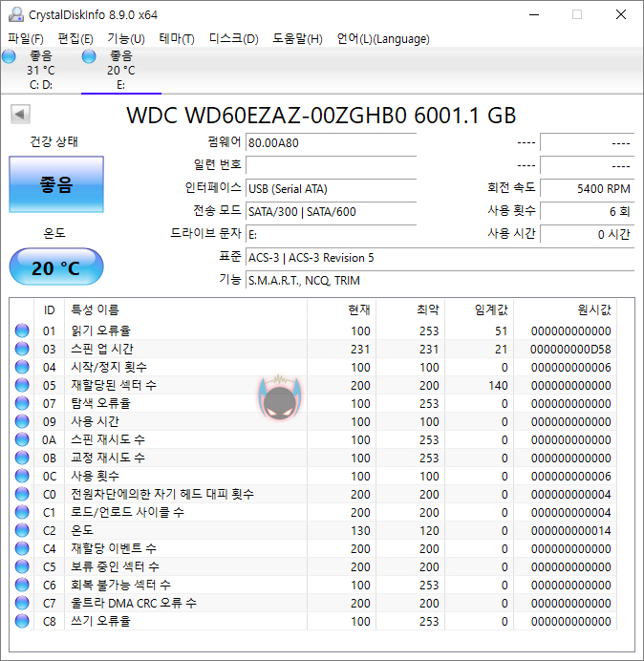
Task: Click the empty 일련 번호 serial field
Action: pos(331,165)
